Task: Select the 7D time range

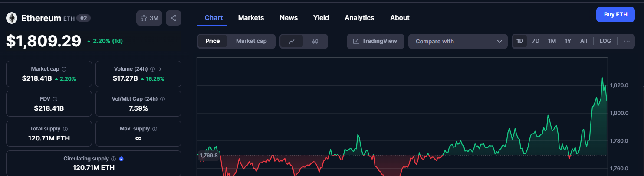Action: (536, 41)
